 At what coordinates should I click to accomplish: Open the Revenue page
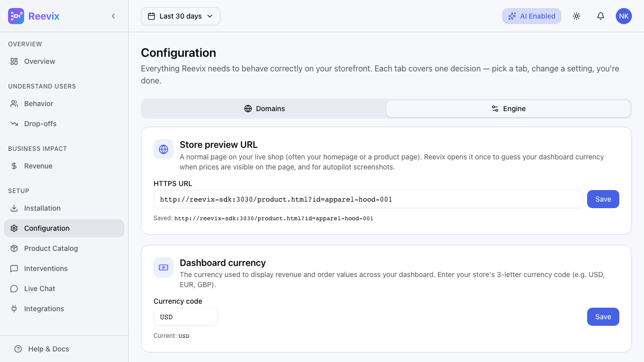(64, 166)
